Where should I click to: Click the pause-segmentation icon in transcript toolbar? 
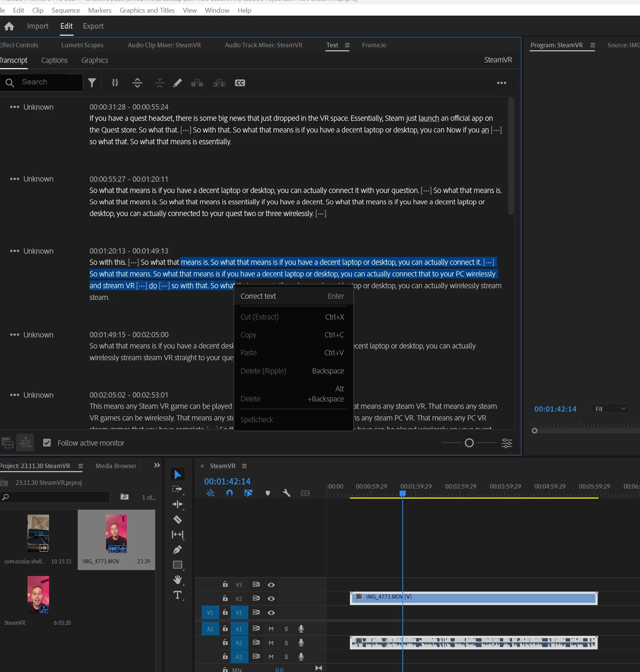coord(115,83)
